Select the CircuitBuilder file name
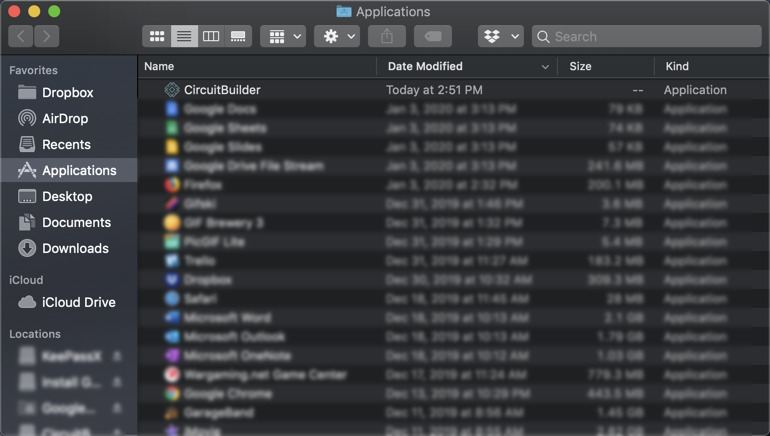 click(222, 90)
